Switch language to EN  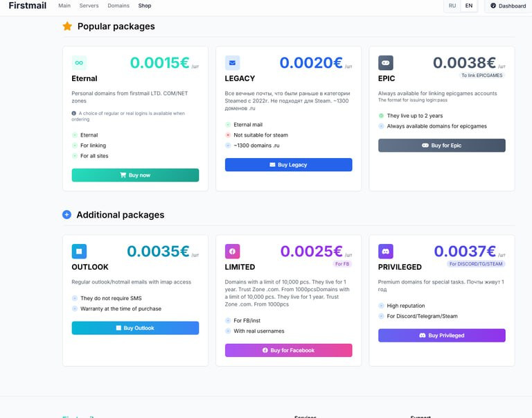(469, 6)
